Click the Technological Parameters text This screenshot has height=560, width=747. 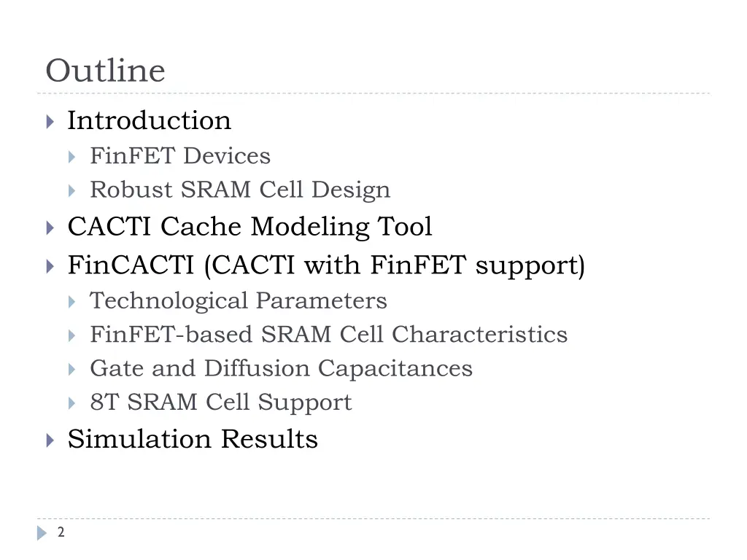point(239,301)
